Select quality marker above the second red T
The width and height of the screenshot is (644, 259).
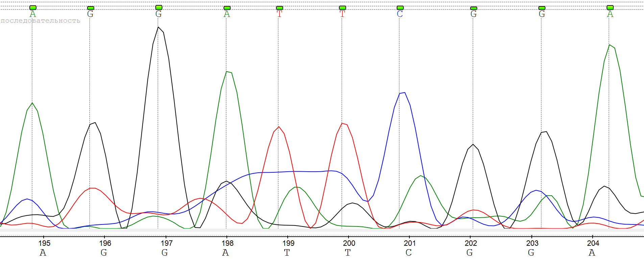(x=342, y=8)
